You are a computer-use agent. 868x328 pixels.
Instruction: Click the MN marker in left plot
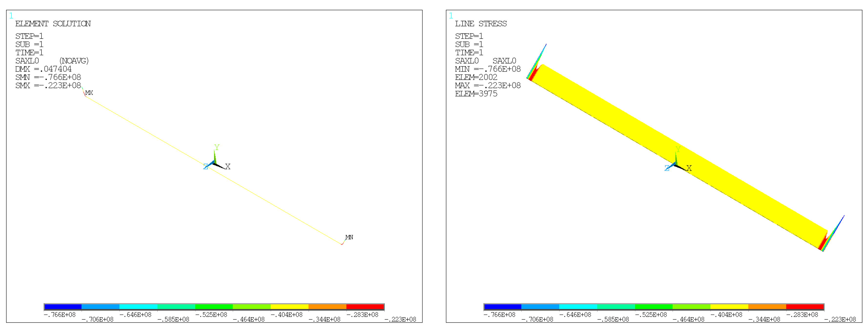click(x=349, y=237)
